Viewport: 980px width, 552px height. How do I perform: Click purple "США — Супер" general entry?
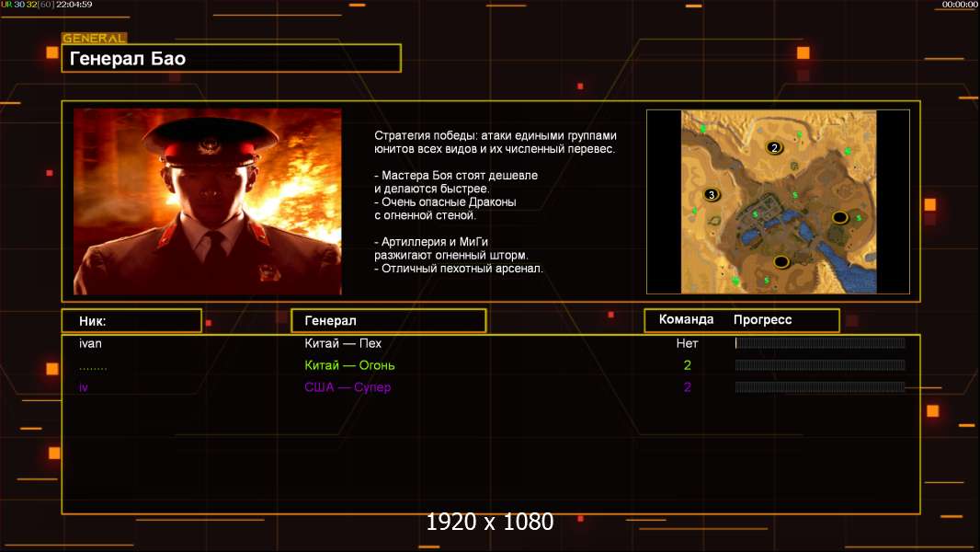348,387
